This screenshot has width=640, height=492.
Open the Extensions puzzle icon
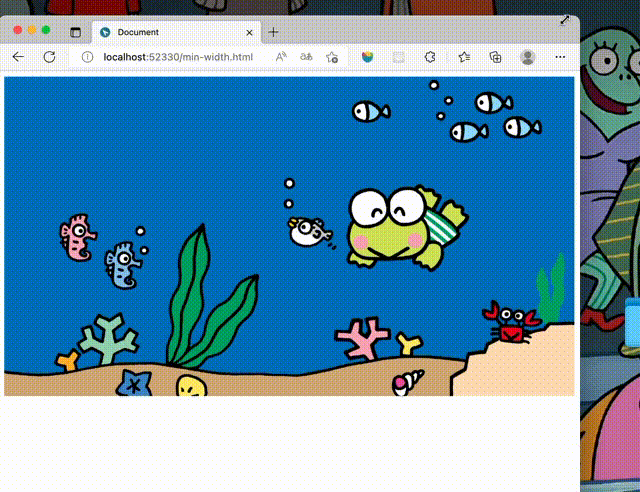click(430, 57)
